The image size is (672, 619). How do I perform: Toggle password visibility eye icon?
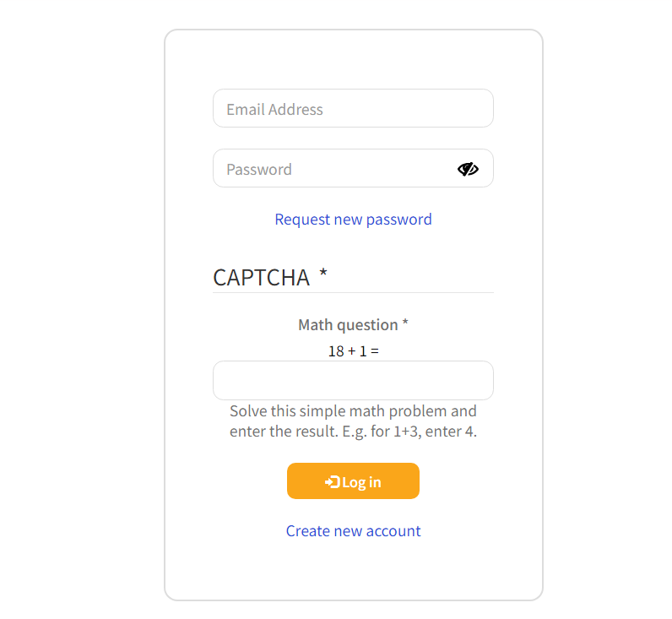(x=468, y=169)
